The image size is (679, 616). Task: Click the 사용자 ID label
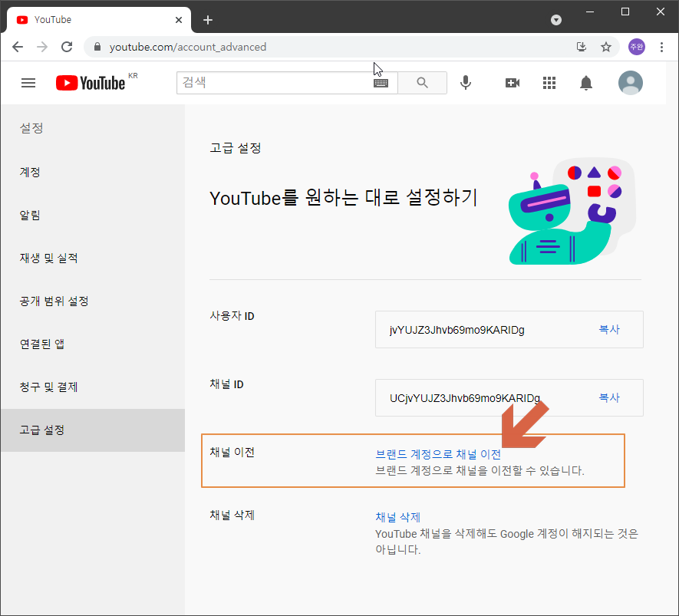[x=232, y=316]
